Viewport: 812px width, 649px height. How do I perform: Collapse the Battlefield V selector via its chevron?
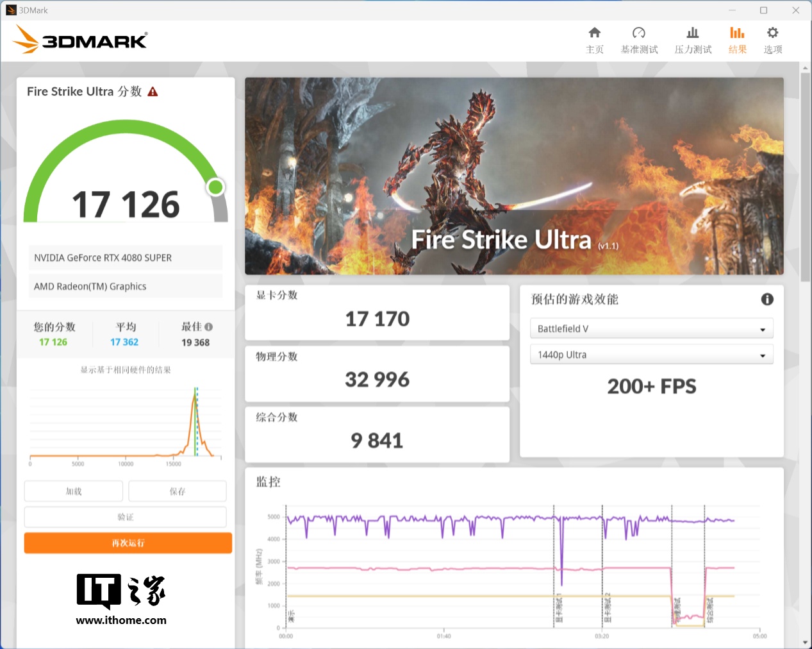(x=762, y=328)
